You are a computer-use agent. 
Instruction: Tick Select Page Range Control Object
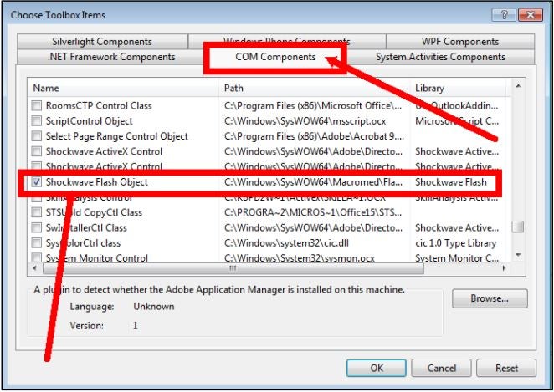click(36, 136)
